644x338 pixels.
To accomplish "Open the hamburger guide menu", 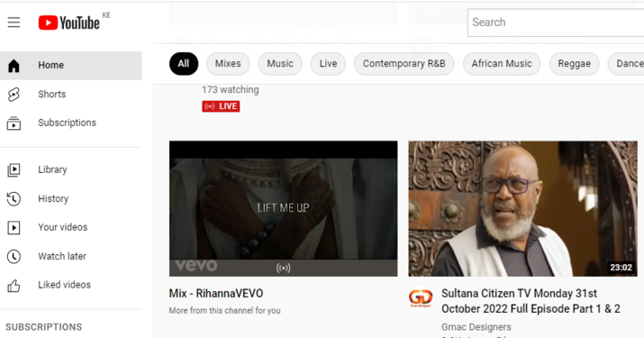I will 14,23.
